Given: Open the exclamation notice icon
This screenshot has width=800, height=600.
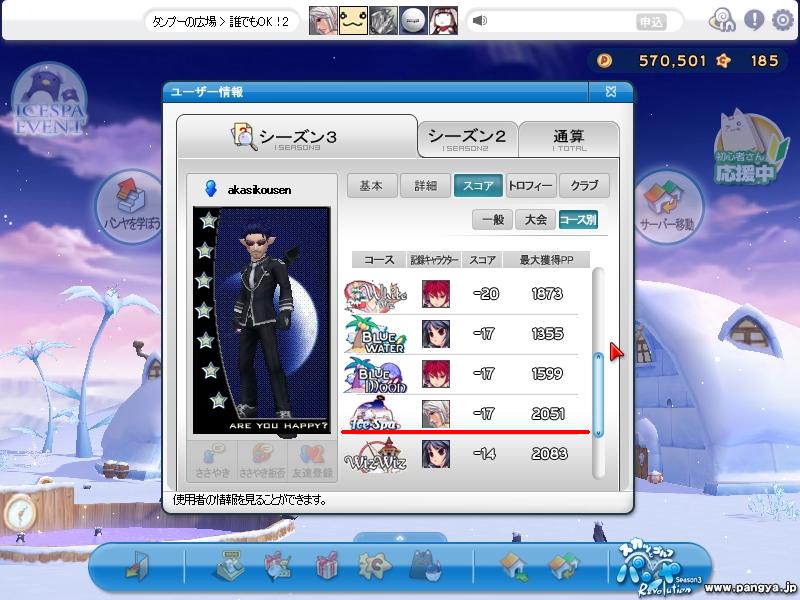Looking at the screenshot, I should pyautogui.click(x=754, y=20).
